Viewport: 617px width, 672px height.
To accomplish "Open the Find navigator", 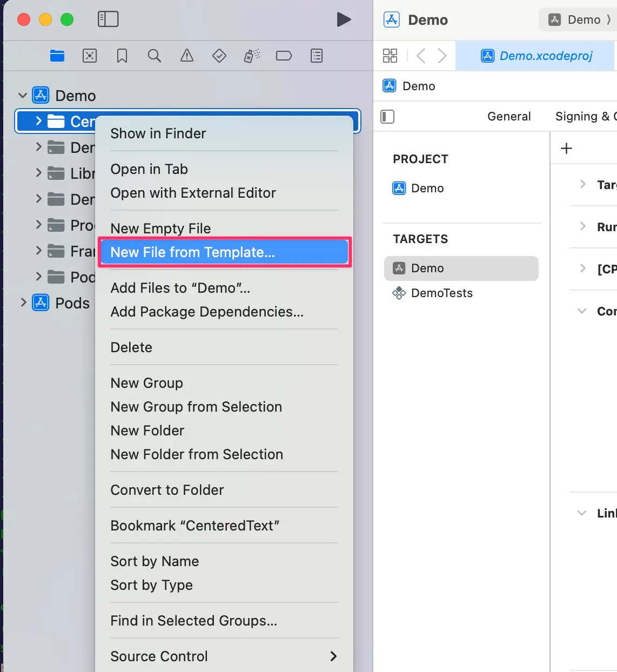I will (155, 56).
